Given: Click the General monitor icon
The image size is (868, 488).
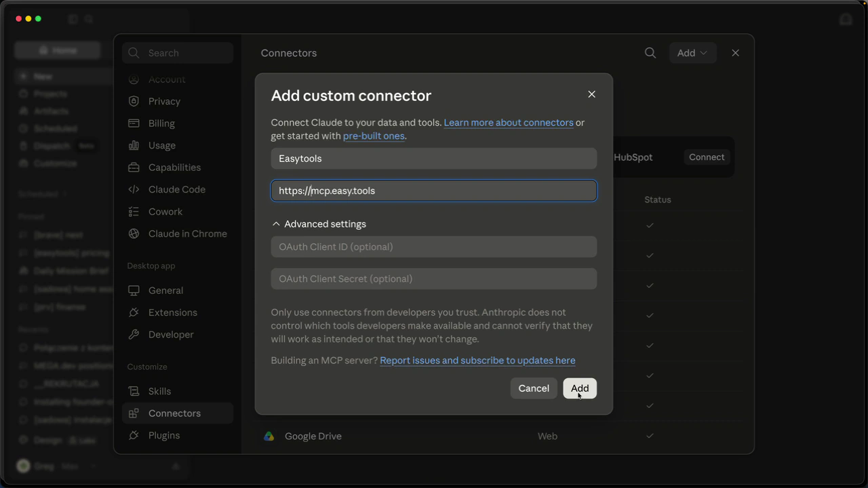Looking at the screenshot, I should pyautogui.click(x=134, y=290).
